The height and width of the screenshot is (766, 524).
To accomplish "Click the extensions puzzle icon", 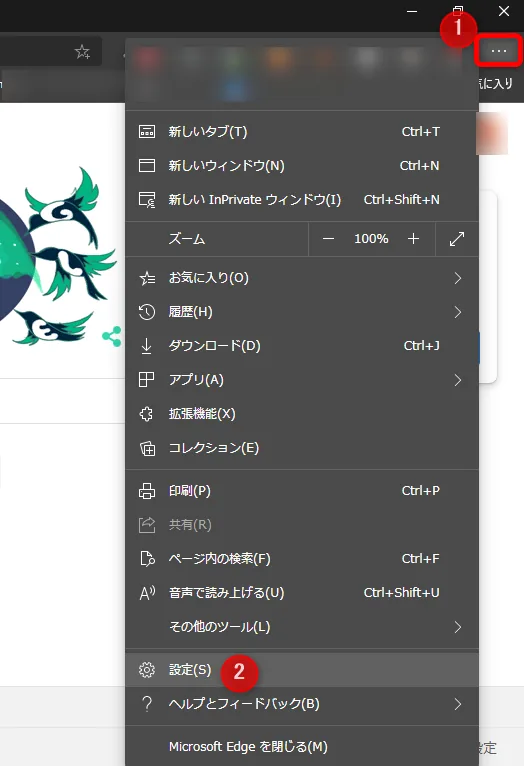I will pyautogui.click(x=147, y=414).
